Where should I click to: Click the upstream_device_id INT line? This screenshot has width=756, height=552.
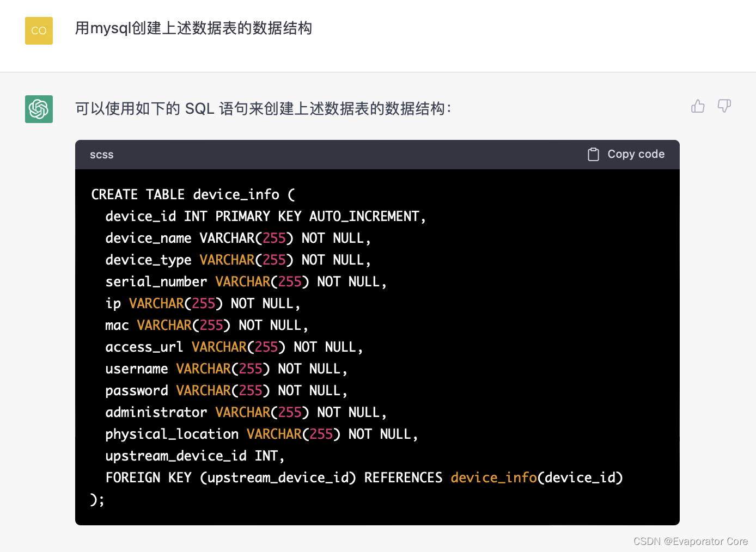[x=194, y=456]
